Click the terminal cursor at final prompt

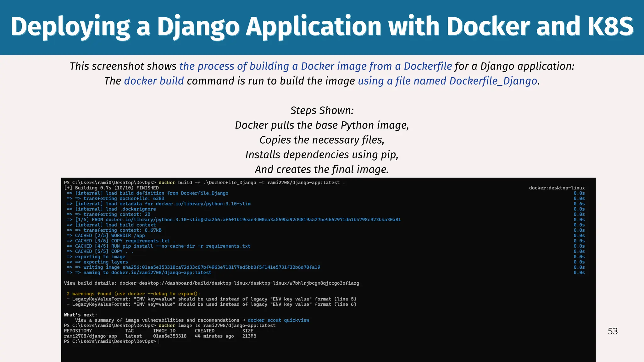click(159, 342)
